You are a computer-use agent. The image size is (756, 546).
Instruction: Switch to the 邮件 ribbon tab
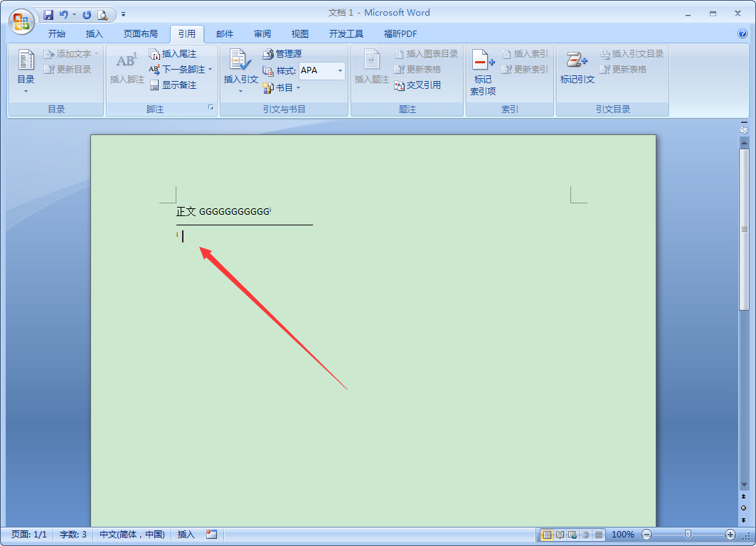pyautogui.click(x=225, y=33)
